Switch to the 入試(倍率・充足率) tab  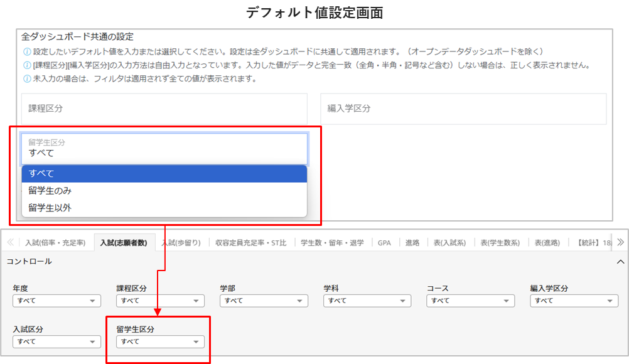point(55,243)
